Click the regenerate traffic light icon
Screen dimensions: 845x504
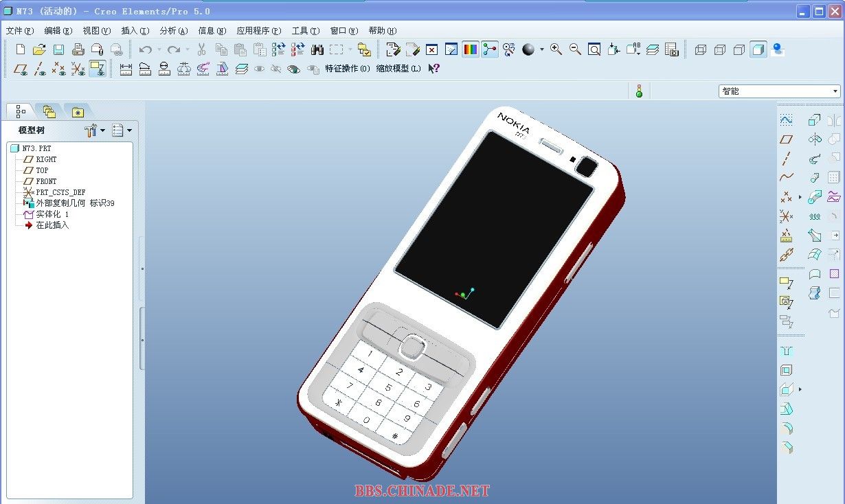[x=639, y=91]
